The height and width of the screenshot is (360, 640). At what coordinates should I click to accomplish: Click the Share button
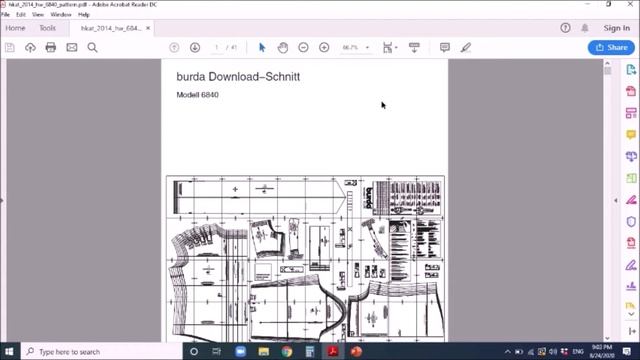[x=611, y=47]
